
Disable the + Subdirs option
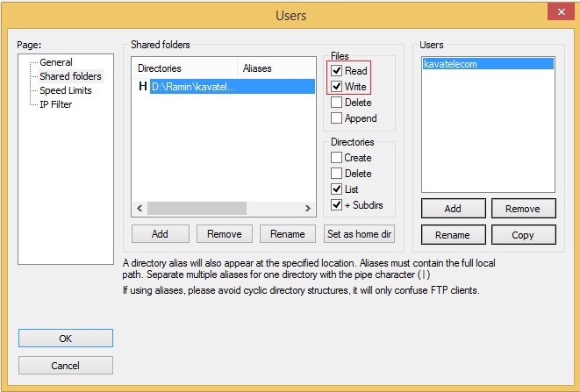click(337, 205)
